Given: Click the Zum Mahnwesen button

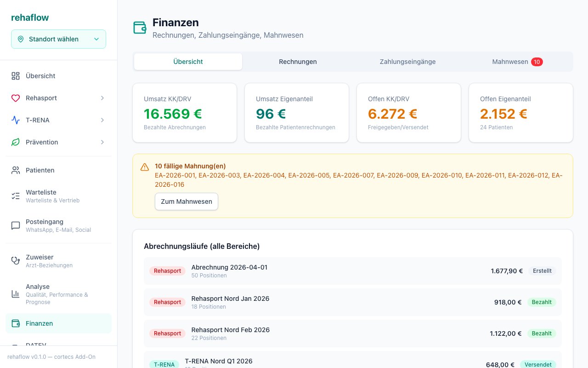Looking at the screenshot, I should point(186,201).
